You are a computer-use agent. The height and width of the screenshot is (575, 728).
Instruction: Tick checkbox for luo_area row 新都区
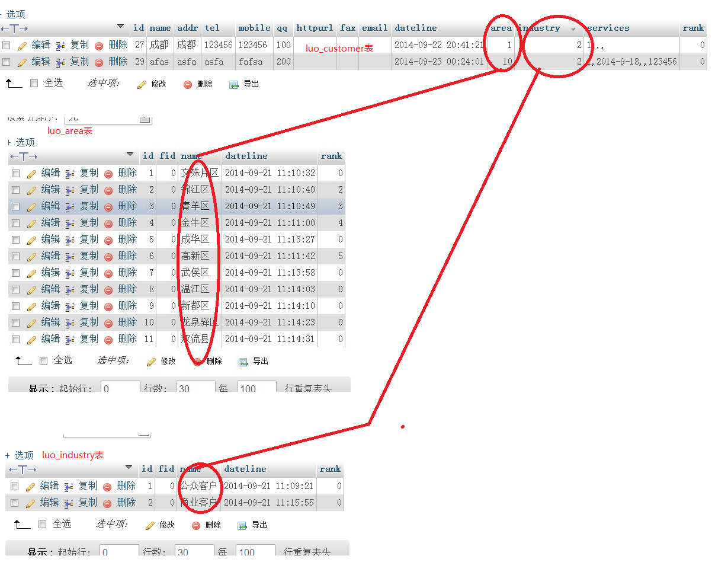coord(15,306)
